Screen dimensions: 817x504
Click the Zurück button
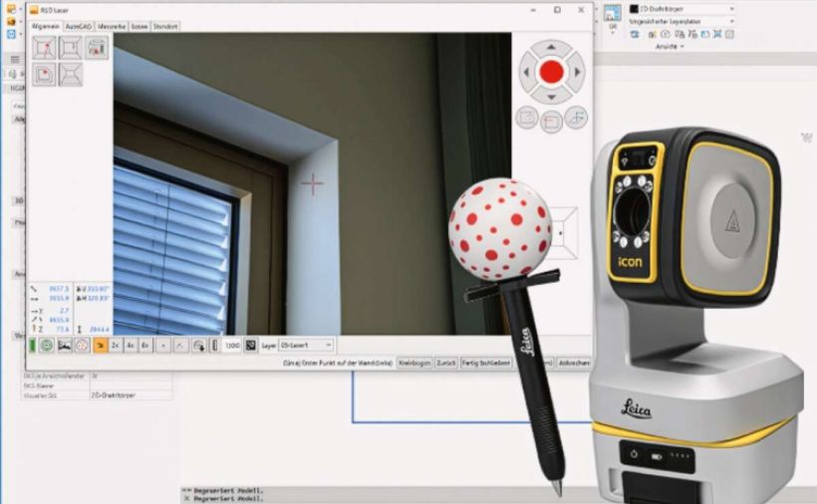tap(446, 364)
